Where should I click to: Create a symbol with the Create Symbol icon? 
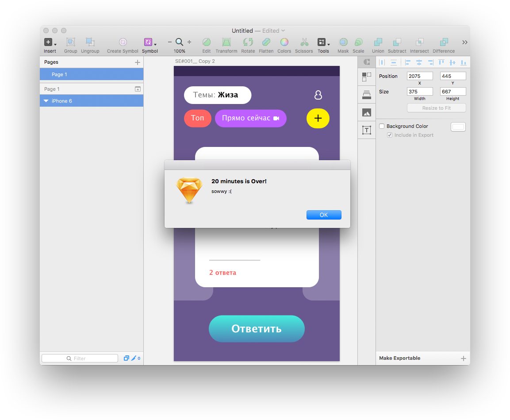(122, 42)
